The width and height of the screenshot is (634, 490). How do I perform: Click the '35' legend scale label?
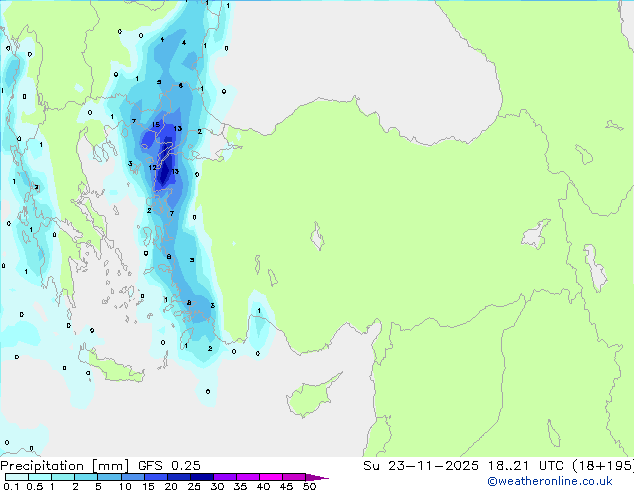point(240,486)
